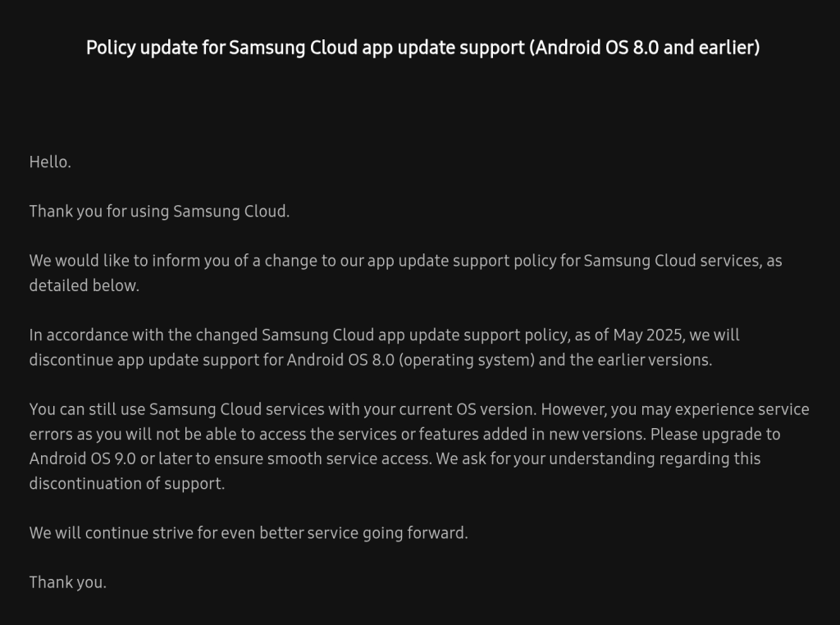Click the "errors as you will not be able" line
840x625 pixels.
pos(133,435)
